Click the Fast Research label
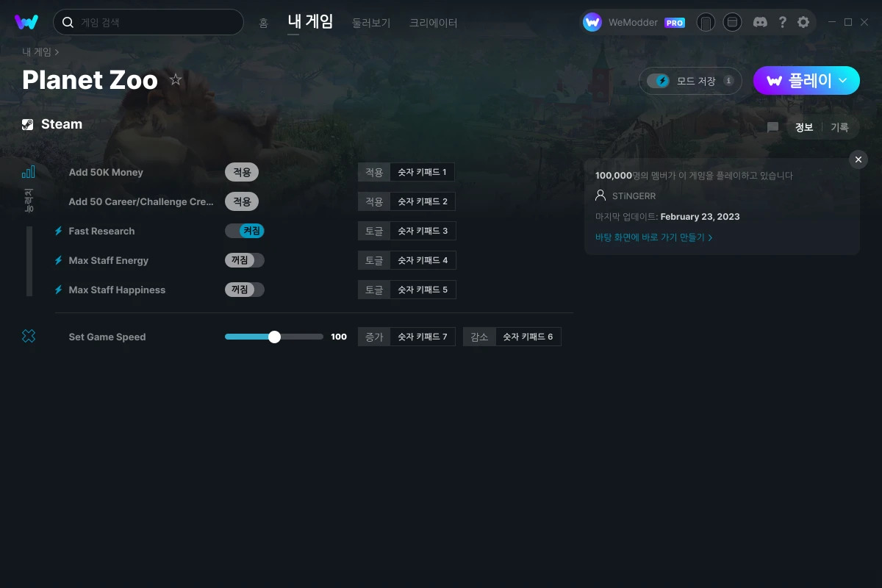This screenshot has width=882, height=588. [101, 231]
